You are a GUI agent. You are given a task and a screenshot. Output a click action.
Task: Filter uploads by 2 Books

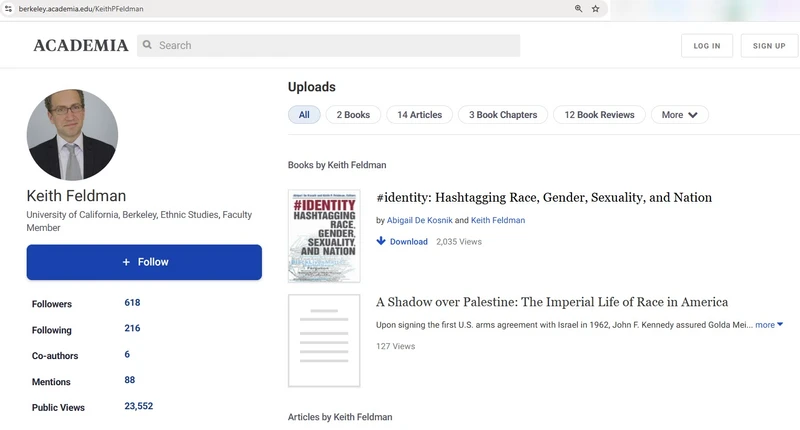click(353, 115)
